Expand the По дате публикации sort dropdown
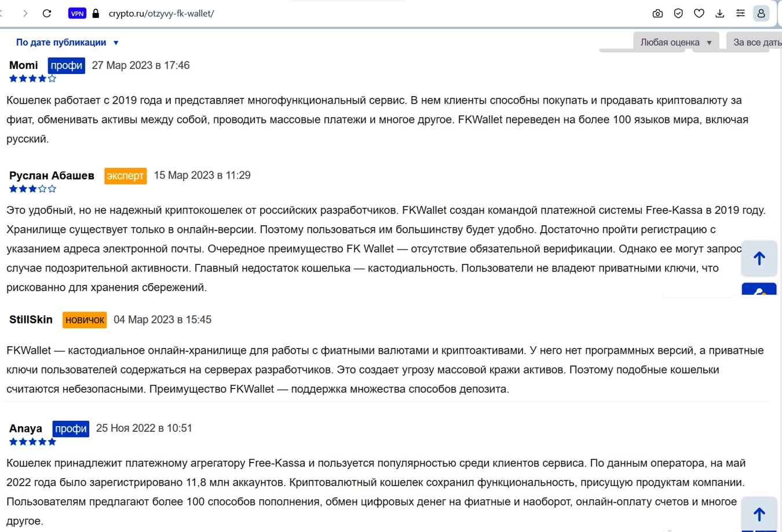 [67, 42]
